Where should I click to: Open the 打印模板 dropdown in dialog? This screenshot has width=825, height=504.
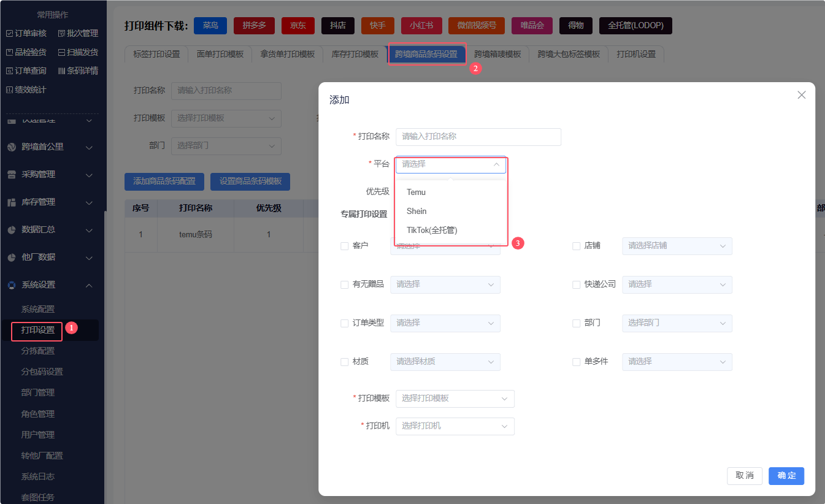pyautogui.click(x=455, y=399)
